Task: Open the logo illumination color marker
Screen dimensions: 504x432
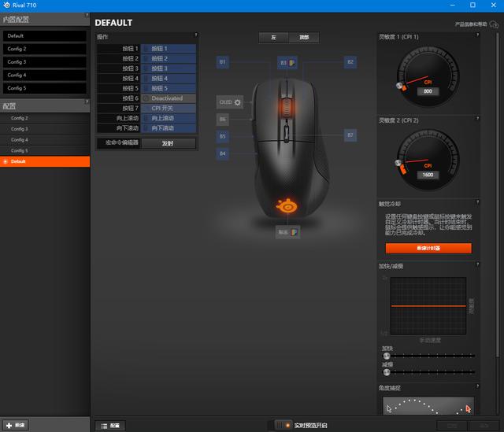Action: click(288, 232)
